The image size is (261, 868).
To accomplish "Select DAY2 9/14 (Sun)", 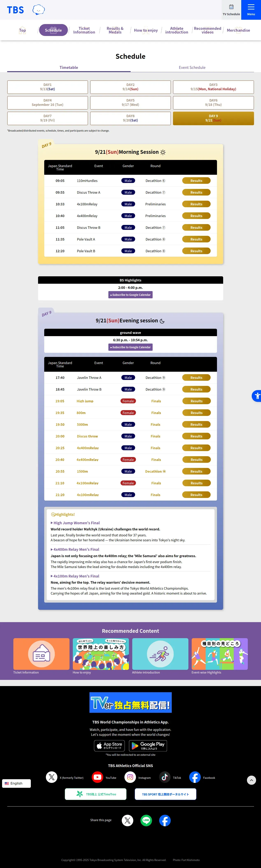I will (x=130, y=87).
